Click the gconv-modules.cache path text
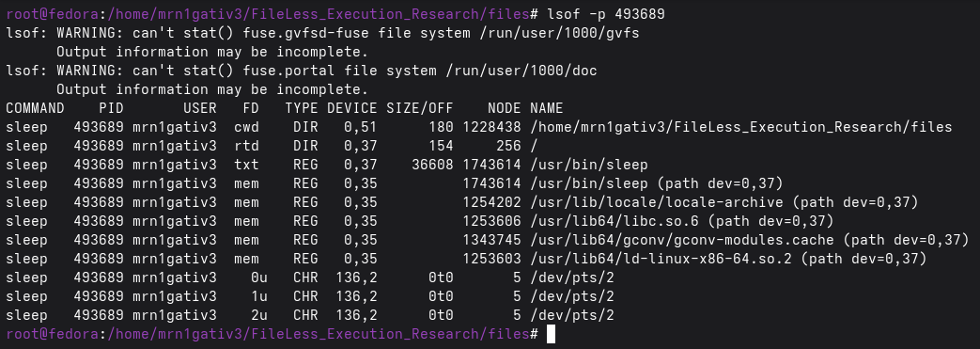Screen dimensions: 980x349 click(682, 240)
